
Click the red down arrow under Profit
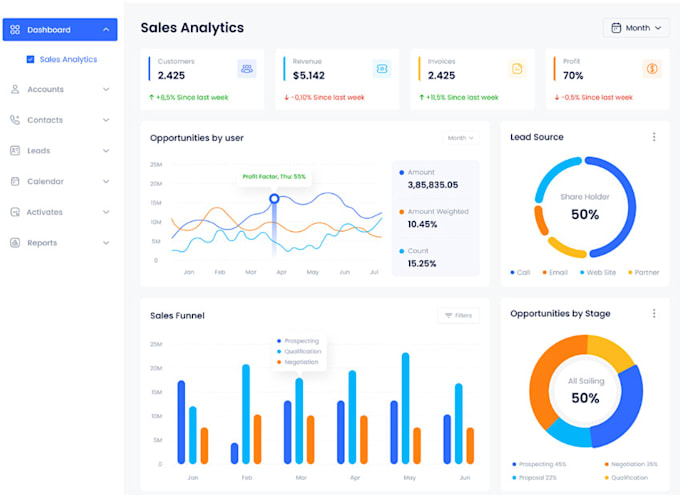557,97
